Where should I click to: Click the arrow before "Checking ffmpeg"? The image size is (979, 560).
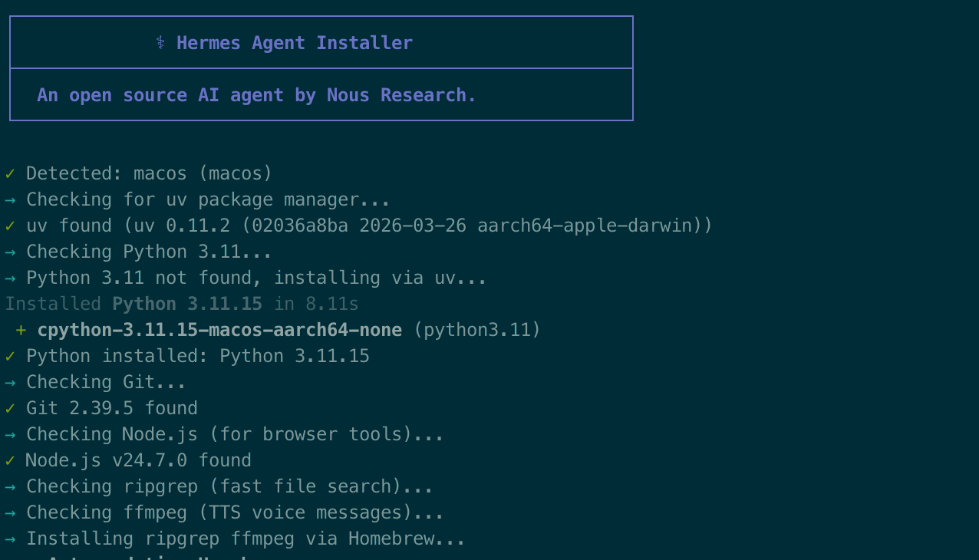tap(10, 513)
